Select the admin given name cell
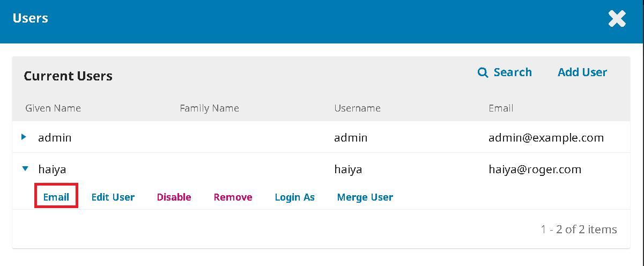 (x=55, y=138)
